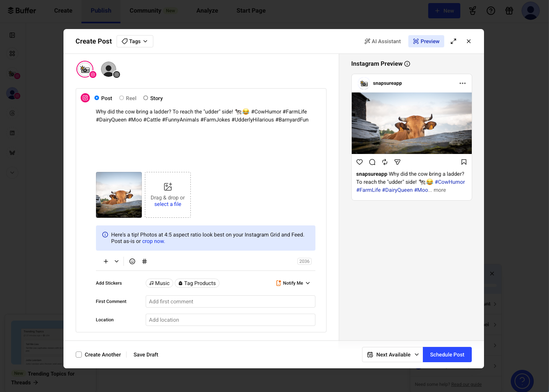Open the Tags dropdown
Viewport: 549px width, 392px height.
(135, 41)
